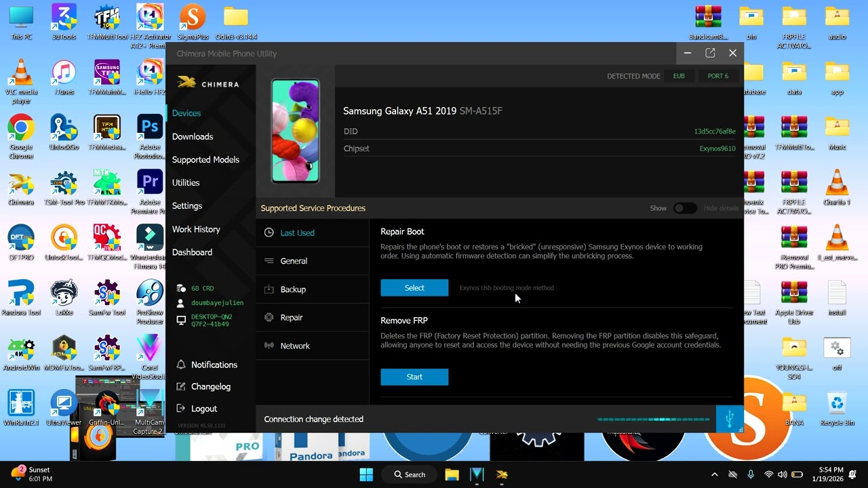Open TSM-Tool Pro desktop icon
Screen dimensions: 868x488
tap(64, 188)
